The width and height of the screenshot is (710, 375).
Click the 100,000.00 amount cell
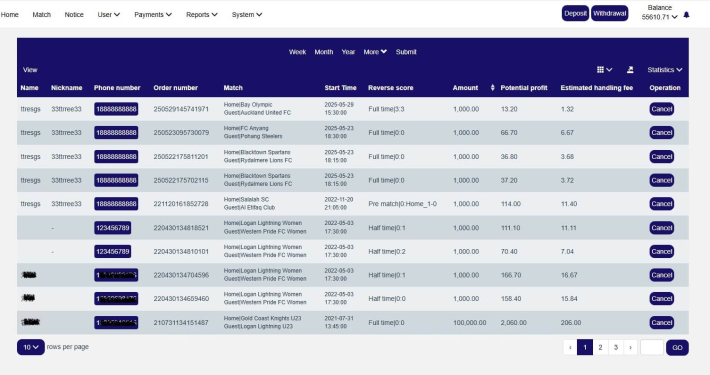pos(470,323)
